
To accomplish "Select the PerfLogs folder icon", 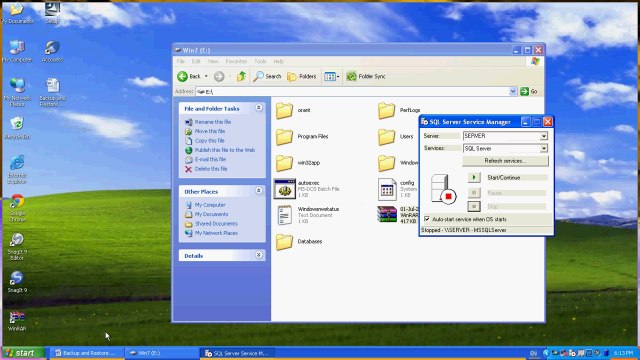I will [x=386, y=110].
